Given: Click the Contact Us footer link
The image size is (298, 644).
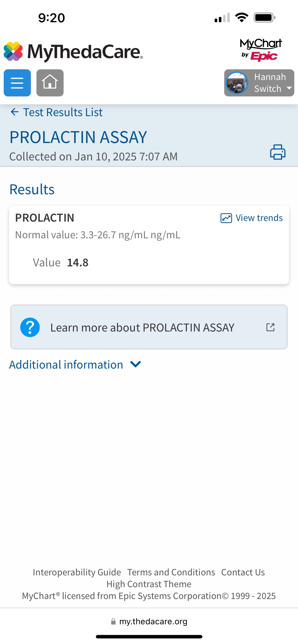Looking at the screenshot, I should tap(243, 572).
